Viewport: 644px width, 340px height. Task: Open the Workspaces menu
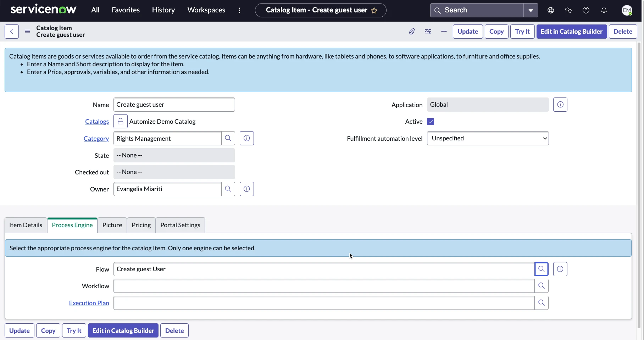tap(206, 10)
